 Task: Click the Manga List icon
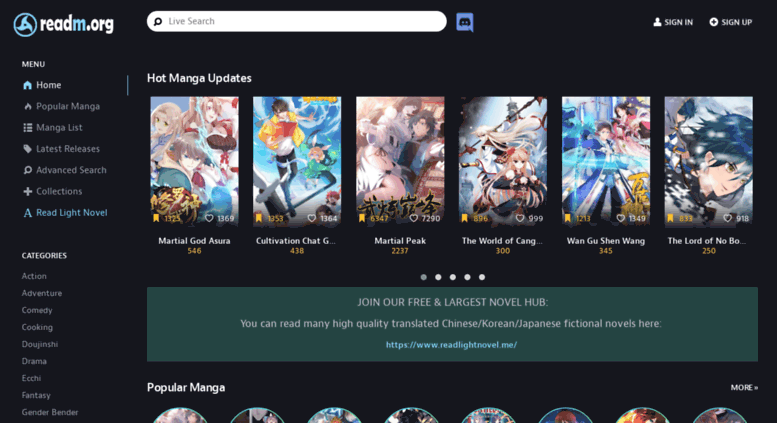(28, 128)
